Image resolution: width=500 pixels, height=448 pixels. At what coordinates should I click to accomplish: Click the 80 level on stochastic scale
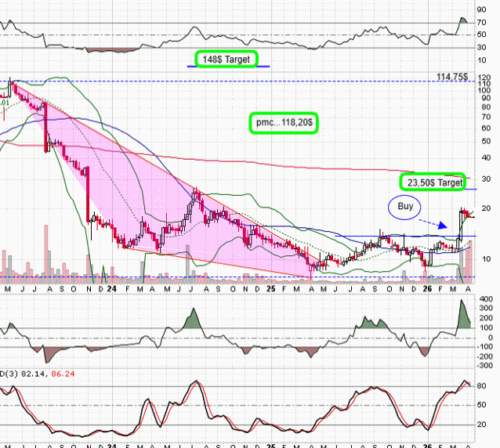(x=485, y=386)
